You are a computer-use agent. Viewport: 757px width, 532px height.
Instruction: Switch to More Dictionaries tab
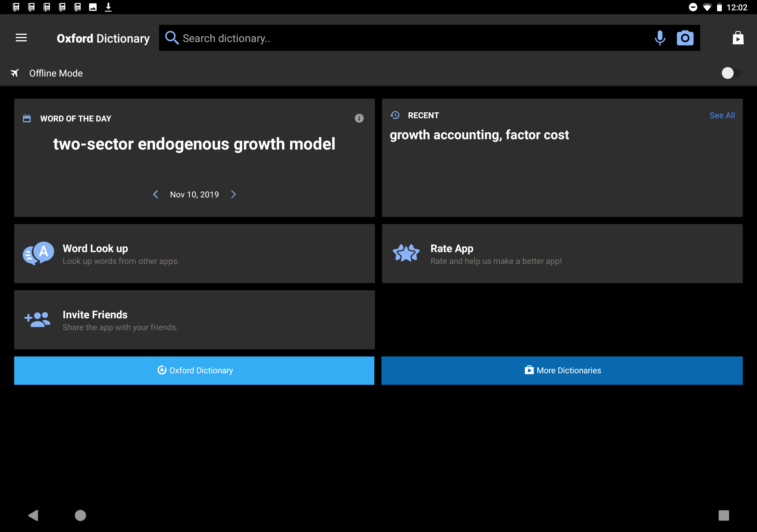(562, 371)
